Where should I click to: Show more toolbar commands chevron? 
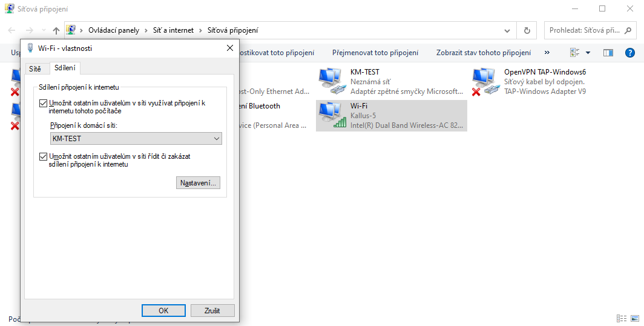(547, 53)
